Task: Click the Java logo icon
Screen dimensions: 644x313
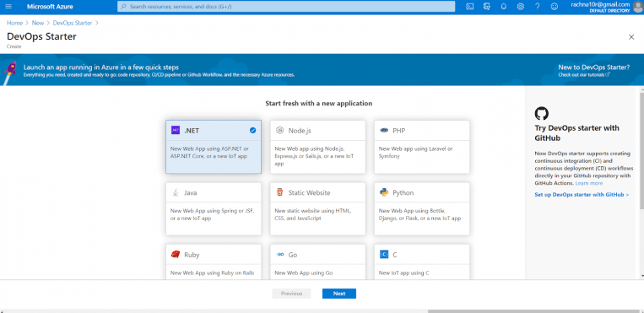Action: (176, 192)
